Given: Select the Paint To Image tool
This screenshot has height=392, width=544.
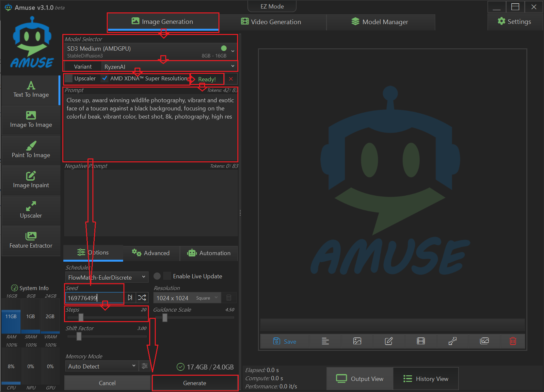Looking at the screenshot, I should point(31,150).
